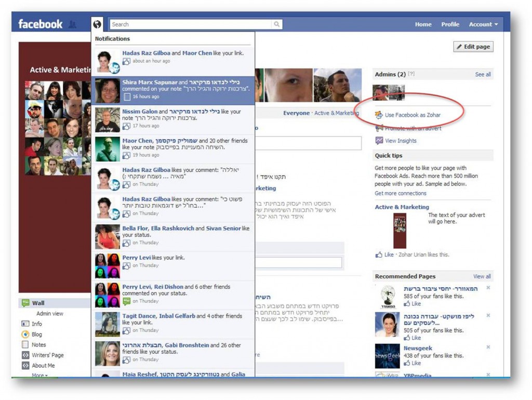Click the first admin profile thumbnail
The width and height of the screenshot is (532, 400).
click(x=380, y=92)
